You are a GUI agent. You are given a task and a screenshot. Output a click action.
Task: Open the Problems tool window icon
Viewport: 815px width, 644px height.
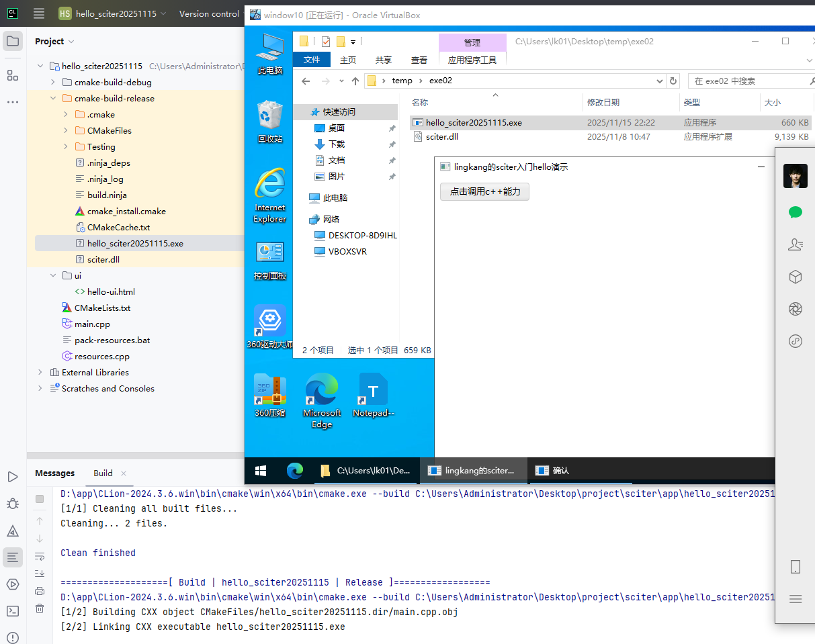[x=13, y=637]
